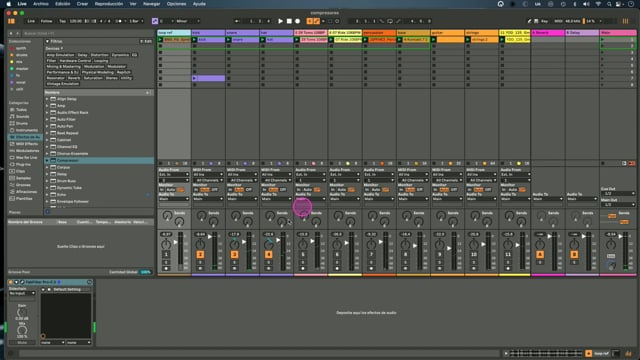Open the Edición menu
This screenshot has height=360, width=640.
click(62, 4)
